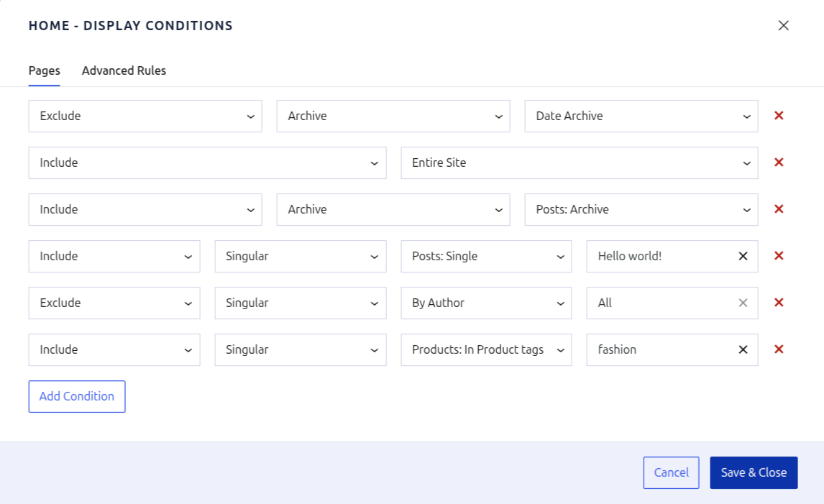This screenshot has height=504, width=824.
Task: Click the "All" author input field
Action: point(662,303)
